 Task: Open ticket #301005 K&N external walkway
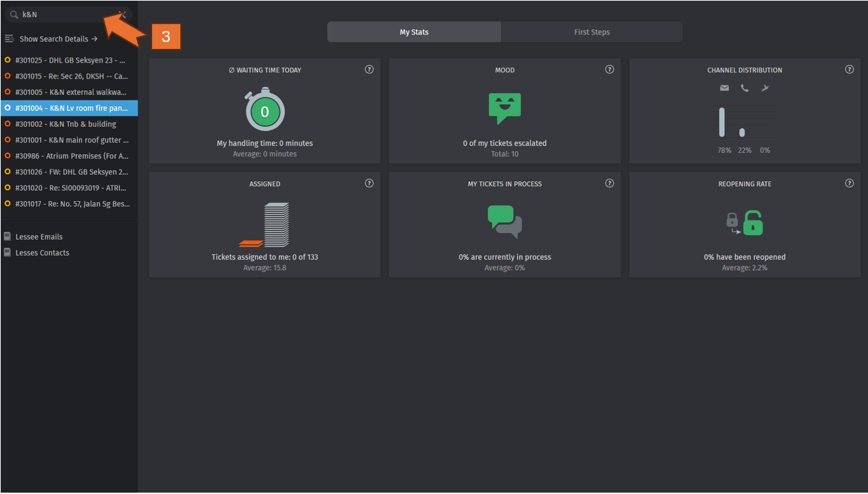pos(70,92)
